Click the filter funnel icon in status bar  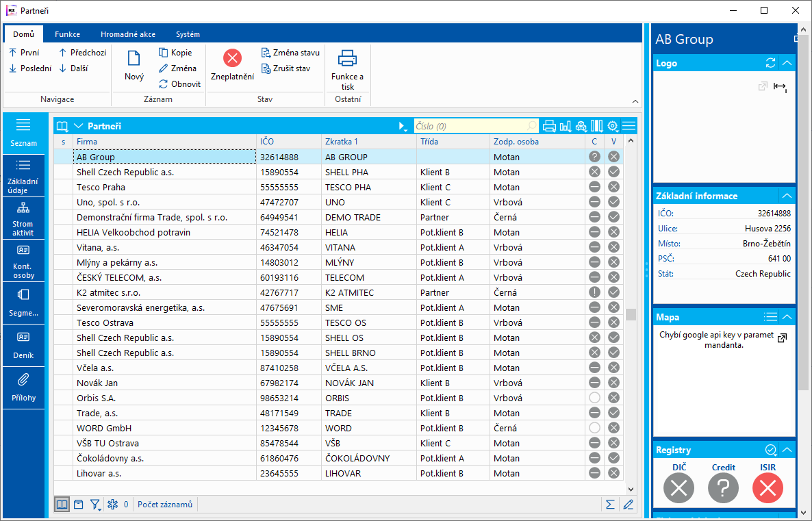coord(95,505)
